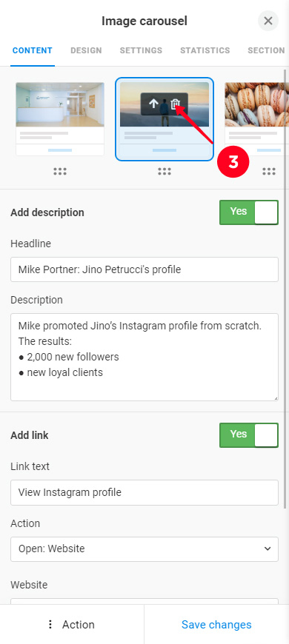Click into the Headline input field

tap(144, 269)
